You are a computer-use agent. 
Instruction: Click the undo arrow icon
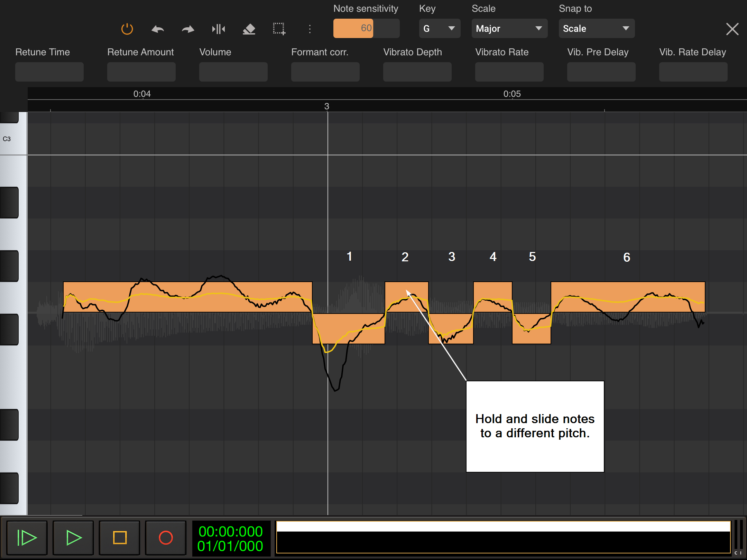pos(158,29)
